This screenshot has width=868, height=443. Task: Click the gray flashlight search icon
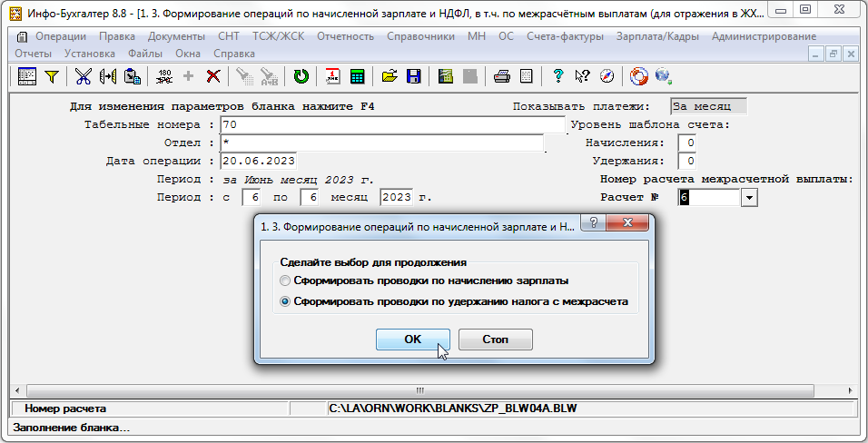pos(244,76)
